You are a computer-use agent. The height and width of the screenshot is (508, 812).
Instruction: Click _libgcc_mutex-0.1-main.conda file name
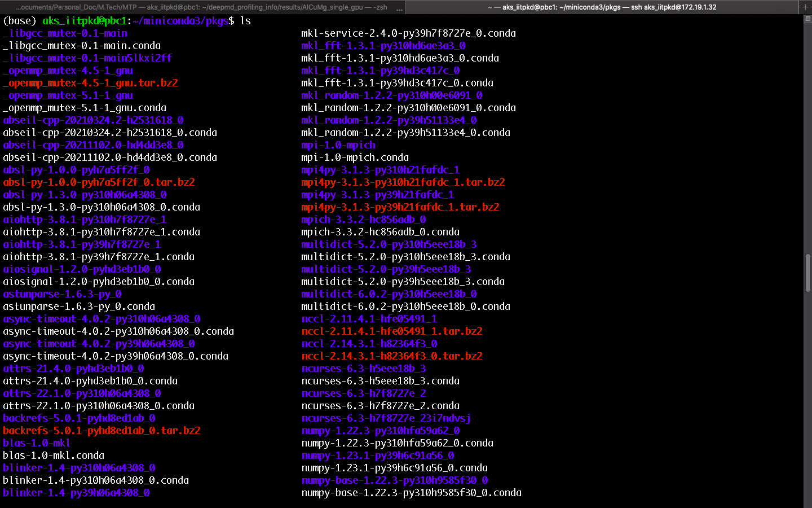(82, 46)
